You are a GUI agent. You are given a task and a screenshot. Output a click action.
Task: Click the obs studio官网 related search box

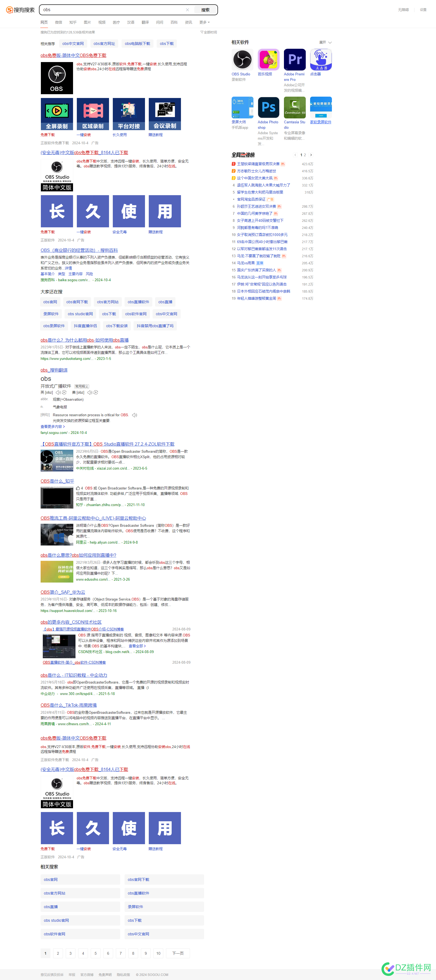click(x=80, y=920)
